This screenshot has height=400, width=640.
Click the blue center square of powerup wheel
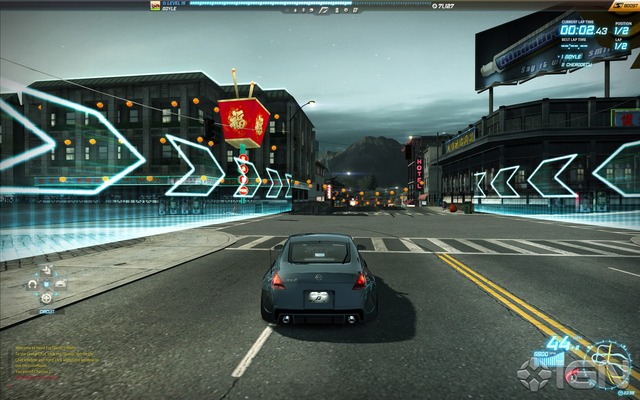(46, 284)
